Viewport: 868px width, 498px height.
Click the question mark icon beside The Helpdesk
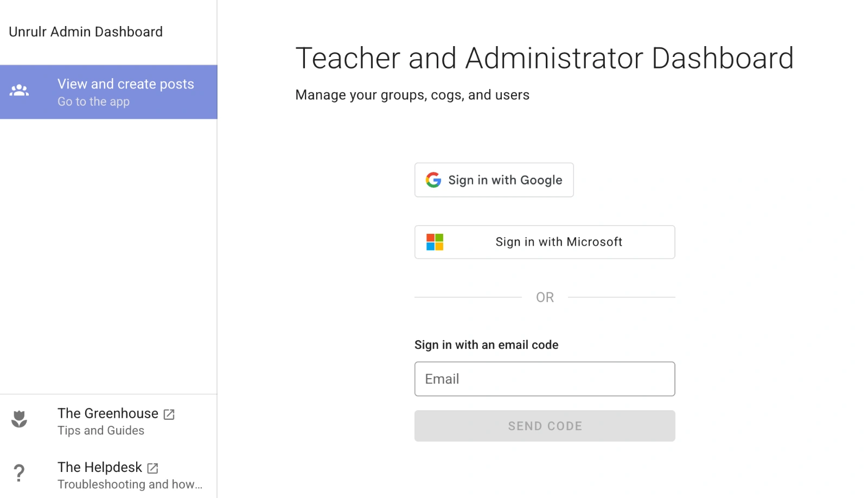point(19,473)
